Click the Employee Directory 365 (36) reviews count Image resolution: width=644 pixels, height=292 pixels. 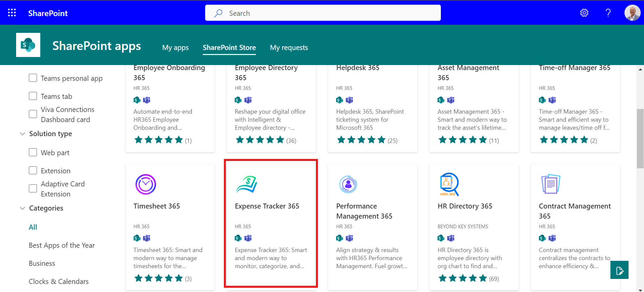tap(291, 140)
